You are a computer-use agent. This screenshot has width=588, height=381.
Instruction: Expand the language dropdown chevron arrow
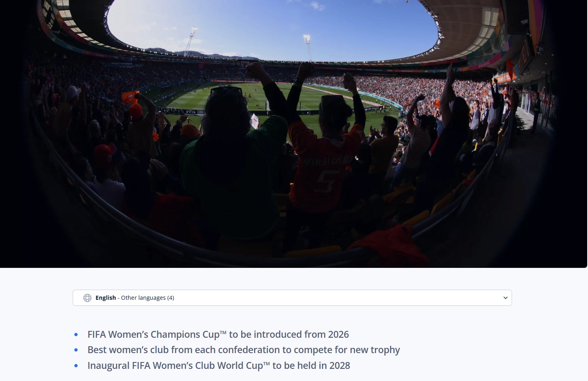pos(505,298)
